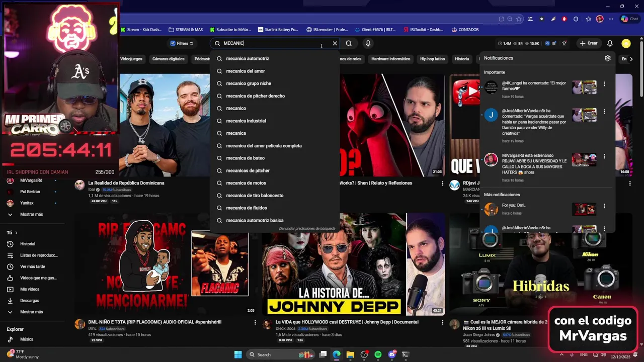Choose suggestion 'mecanico grupo niche'
The image size is (644, 362).
pos(274,83)
